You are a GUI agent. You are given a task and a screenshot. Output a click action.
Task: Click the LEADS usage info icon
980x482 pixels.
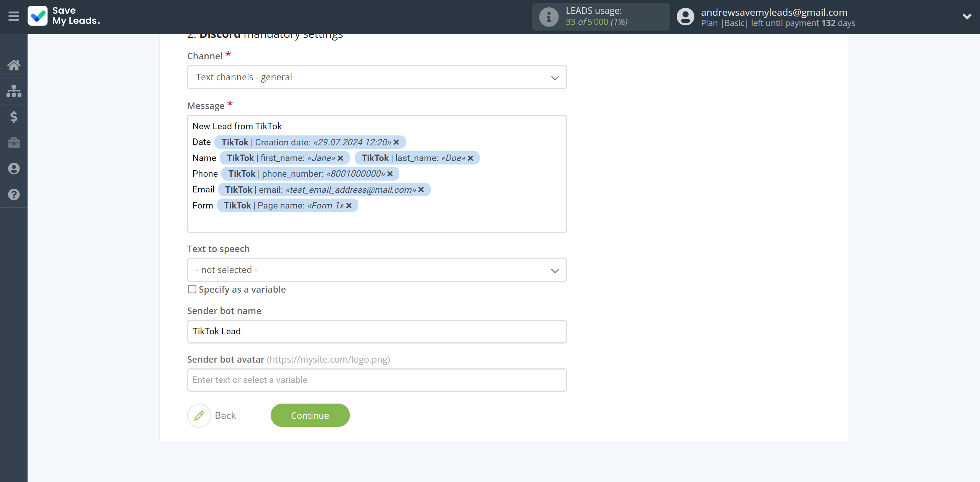coord(549,17)
